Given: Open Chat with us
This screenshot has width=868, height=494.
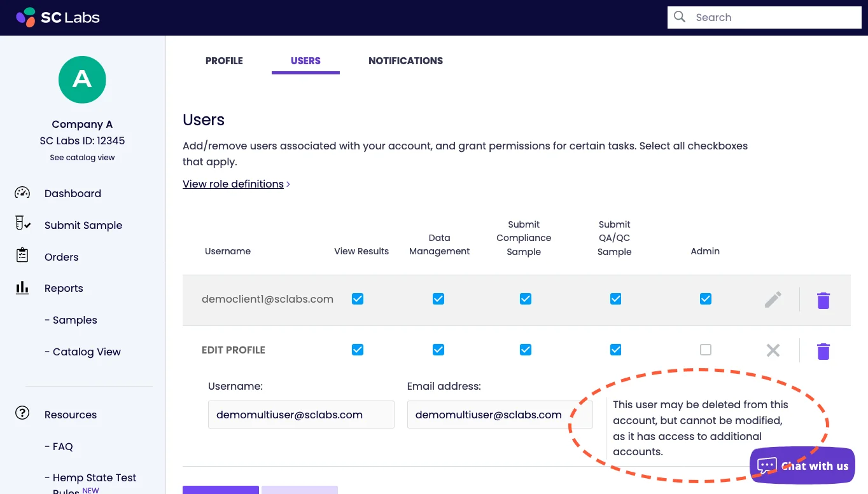Looking at the screenshot, I should (802, 465).
